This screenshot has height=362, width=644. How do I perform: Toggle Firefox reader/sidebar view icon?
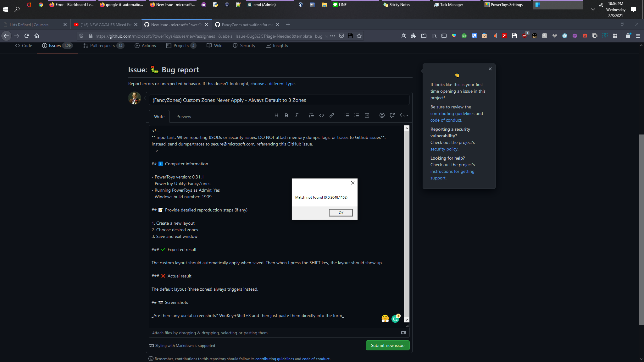coord(444,36)
